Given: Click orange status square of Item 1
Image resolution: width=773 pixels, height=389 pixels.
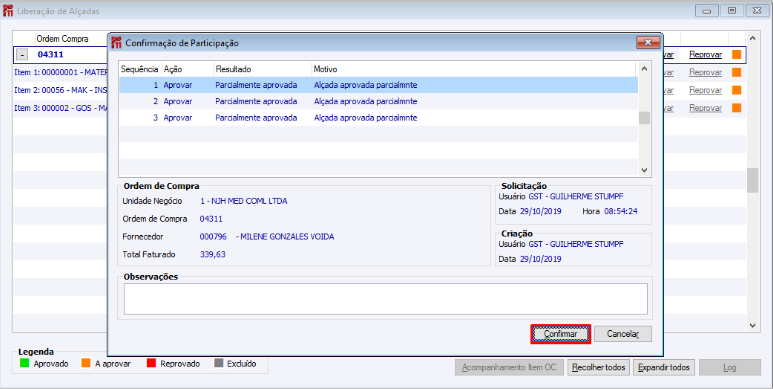Looking at the screenshot, I should tap(737, 72).
